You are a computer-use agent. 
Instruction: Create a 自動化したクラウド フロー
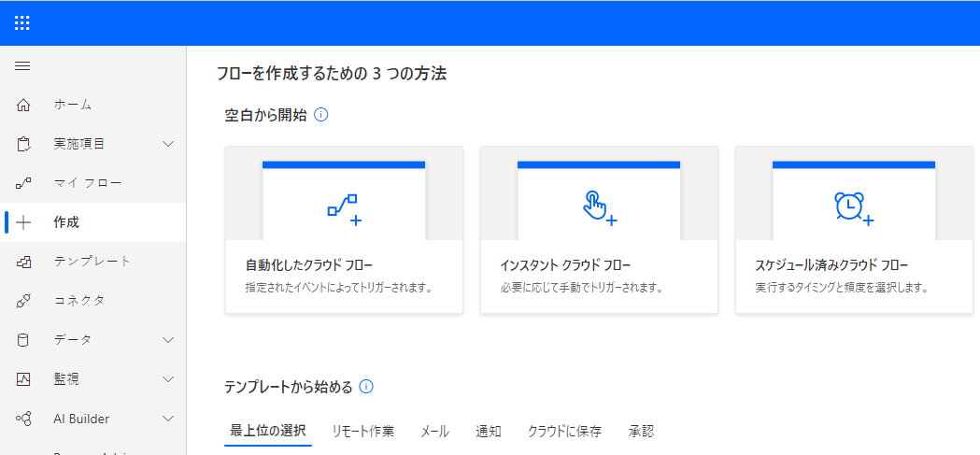click(345, 230)
